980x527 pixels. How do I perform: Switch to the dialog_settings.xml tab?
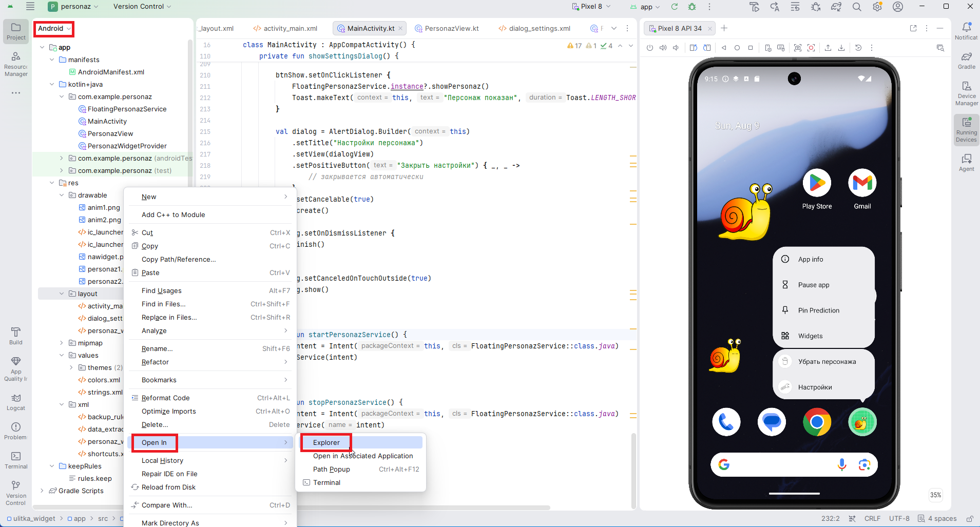[x=534, y=29]
